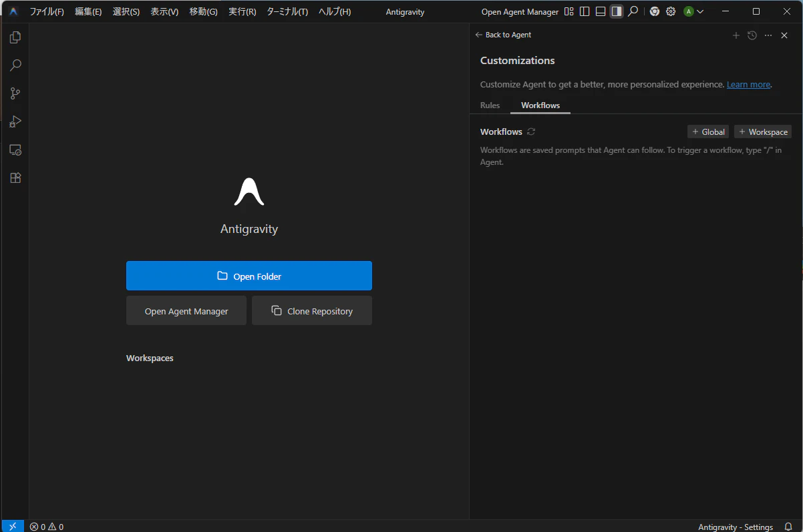Refresh the Workflows list
803x532 pixels.
(x=531, y=131)
